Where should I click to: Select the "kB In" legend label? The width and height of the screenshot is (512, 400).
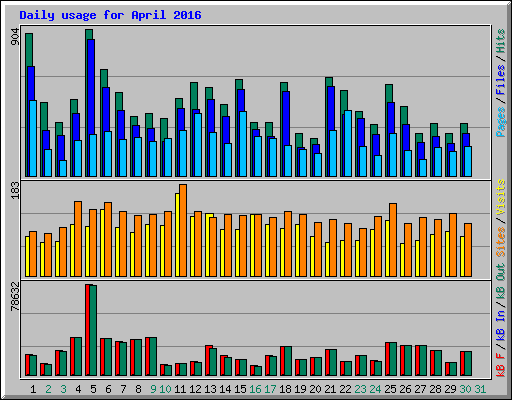click(x=501, y=326)
